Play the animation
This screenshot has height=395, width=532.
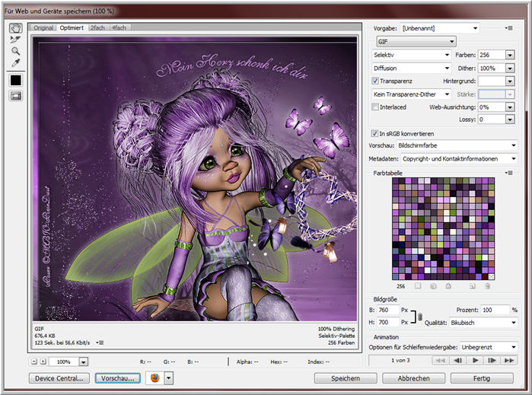475,360
